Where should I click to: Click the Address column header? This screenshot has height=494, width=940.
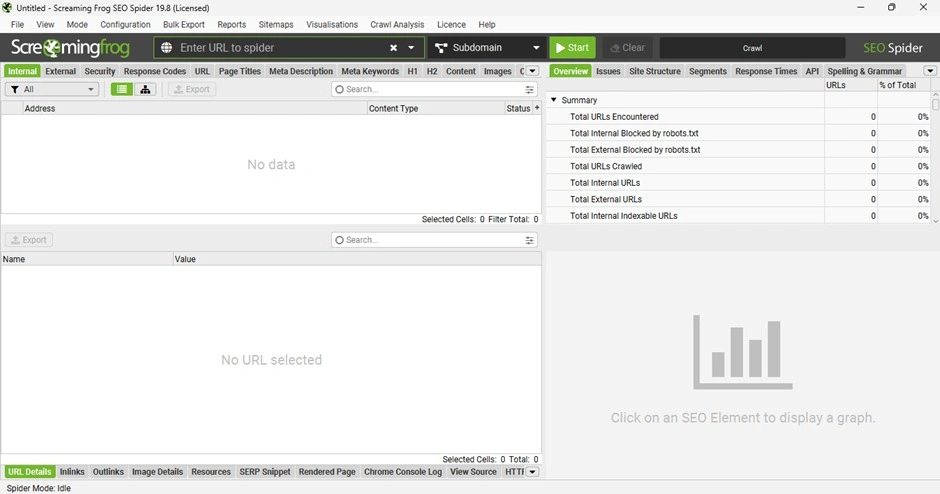pyautogui.click(x=194, y=108)
